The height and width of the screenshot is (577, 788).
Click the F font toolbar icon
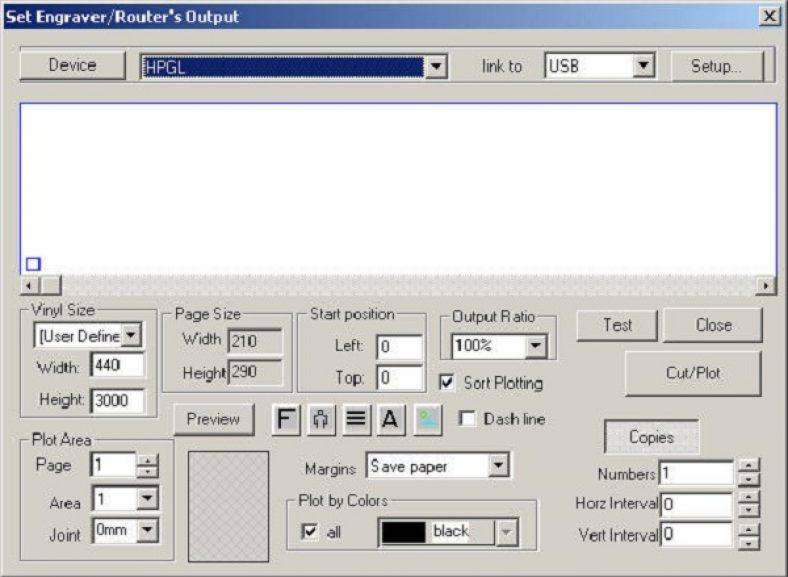pos(286,419)
